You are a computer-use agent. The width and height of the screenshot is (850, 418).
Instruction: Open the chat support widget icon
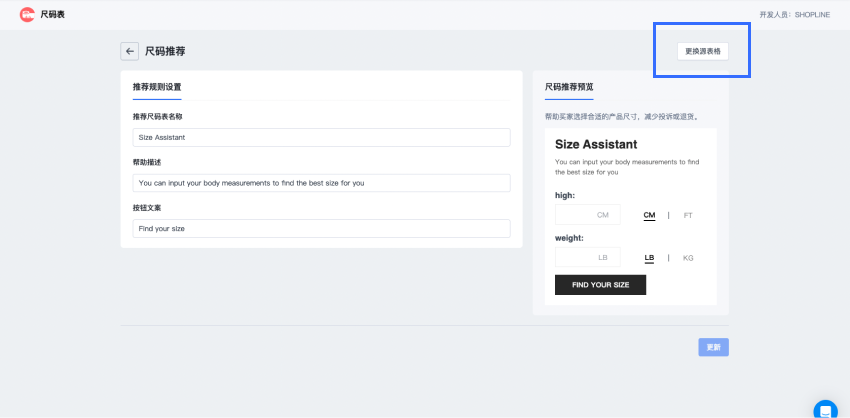click(825, 409)
